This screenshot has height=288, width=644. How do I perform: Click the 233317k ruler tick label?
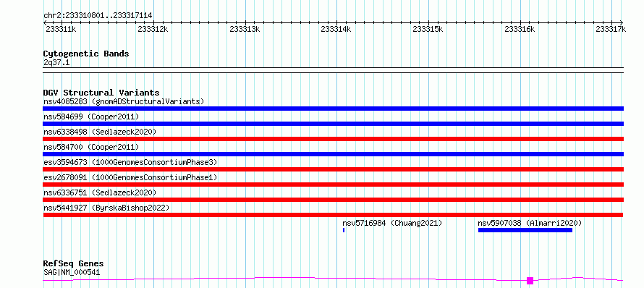(x=611, y=30)
